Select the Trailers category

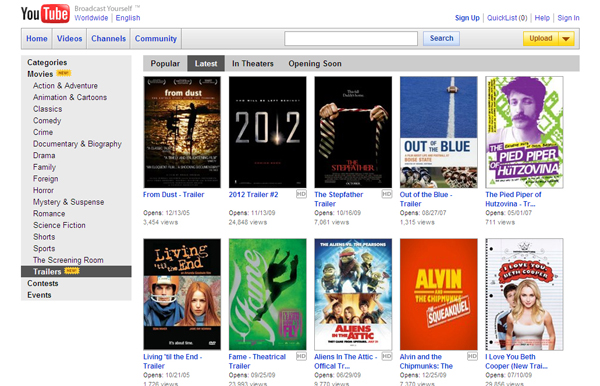point(76,272)
